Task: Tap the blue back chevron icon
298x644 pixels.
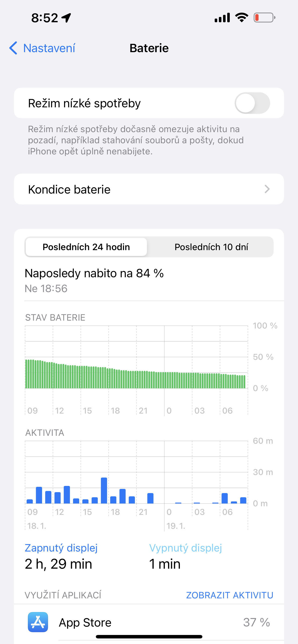Action: (13, 48)
